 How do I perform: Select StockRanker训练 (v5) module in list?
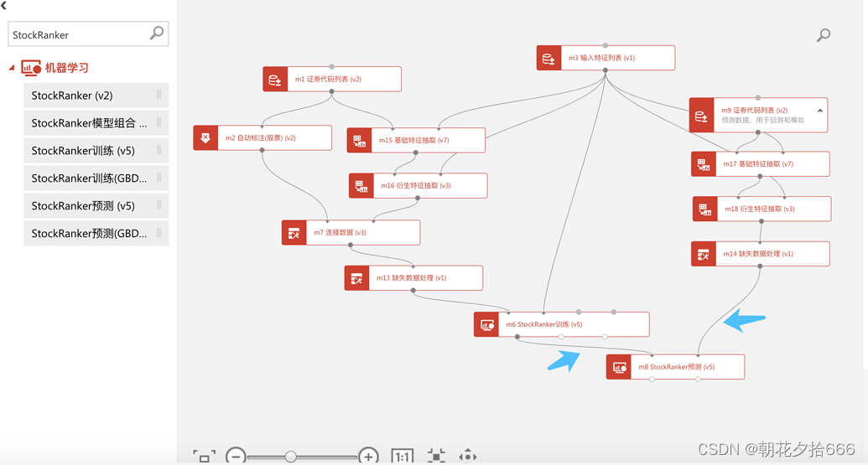tap(96, 151)
